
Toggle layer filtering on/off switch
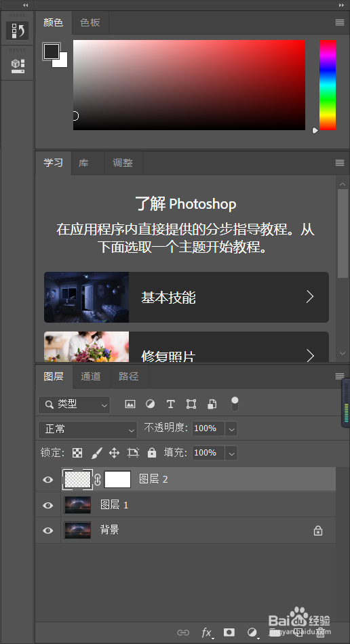tap(235, 404)
